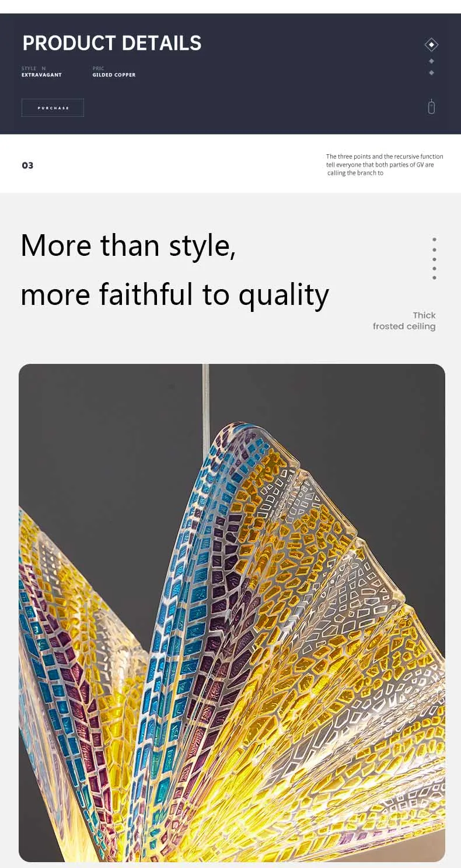
Task: Select the active outlined diamond indicator
Action: [431, 44]
